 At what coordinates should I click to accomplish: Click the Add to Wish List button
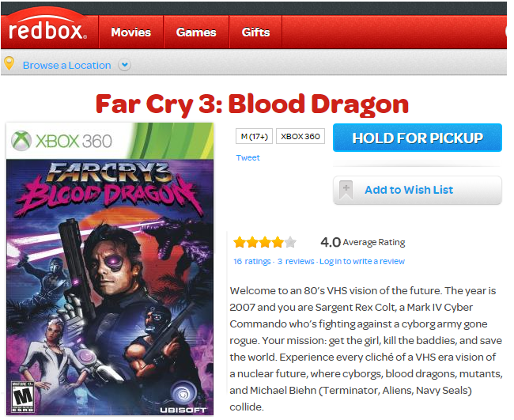[x=418, y=190]
